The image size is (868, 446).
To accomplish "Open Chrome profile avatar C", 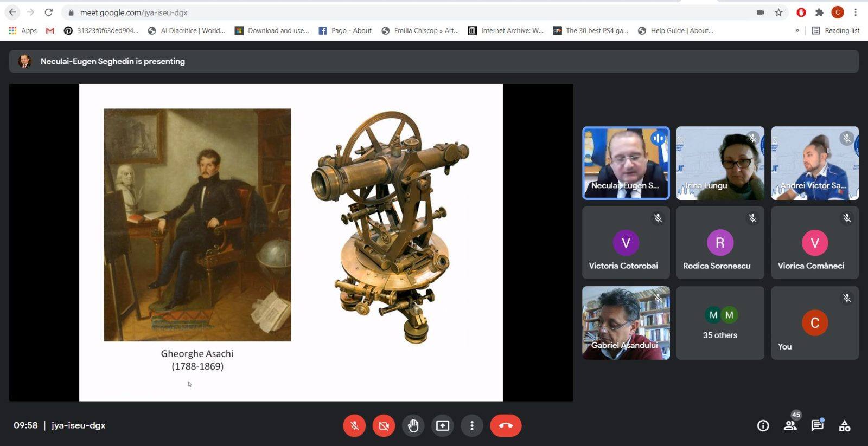I will (x=838, y=12).
